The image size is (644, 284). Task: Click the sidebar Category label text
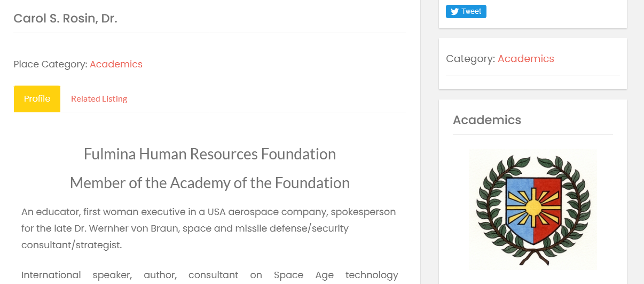tap(470, 59)
